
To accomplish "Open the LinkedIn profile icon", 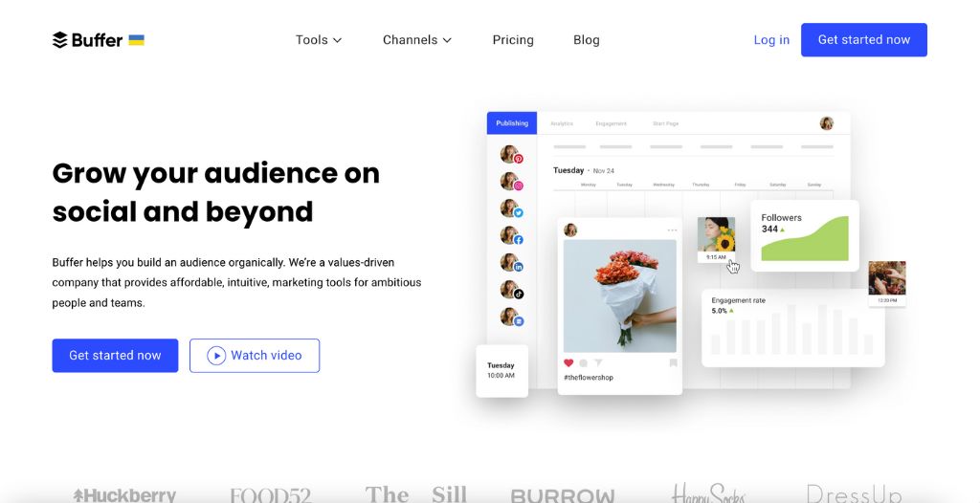I will point(511,263).
